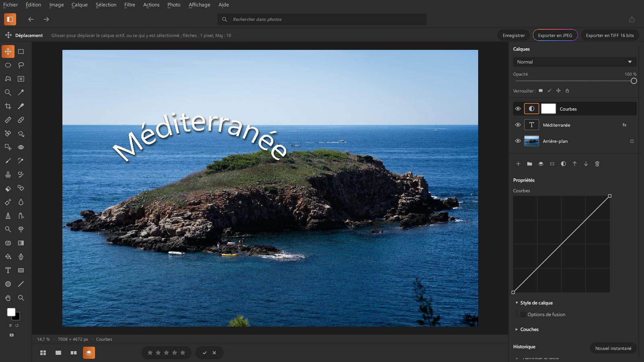Click the Enregistrer button
644x362 pixels.
point(514,35)
